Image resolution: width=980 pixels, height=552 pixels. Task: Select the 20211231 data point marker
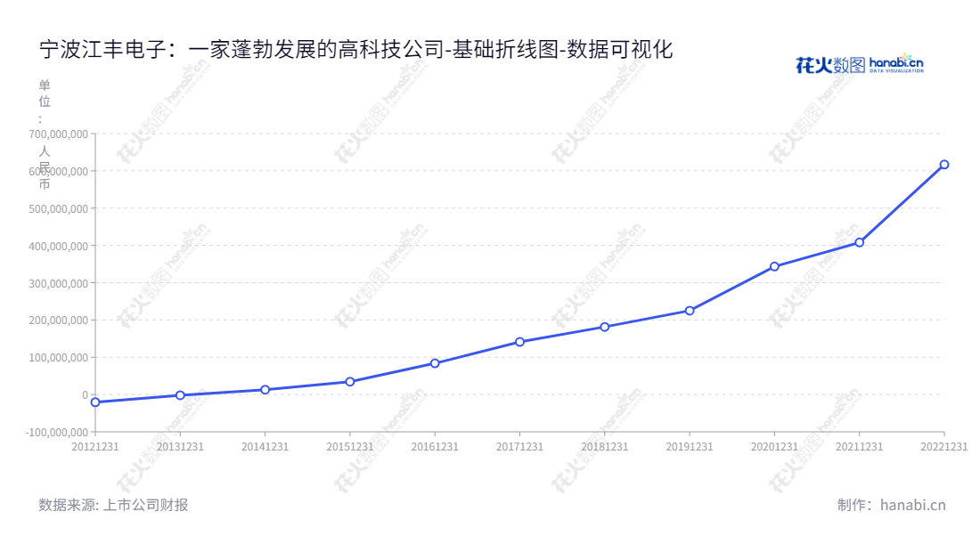tap(860, 242)
